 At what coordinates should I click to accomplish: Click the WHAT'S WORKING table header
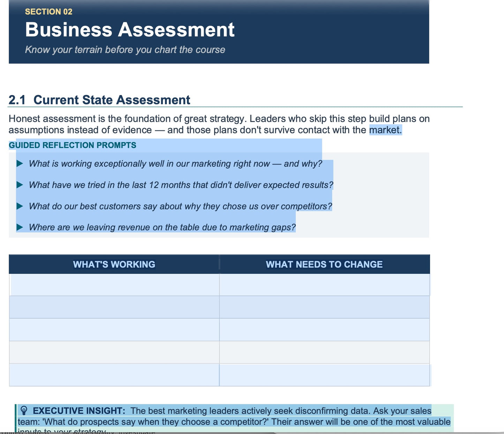(x=114, y=264)
